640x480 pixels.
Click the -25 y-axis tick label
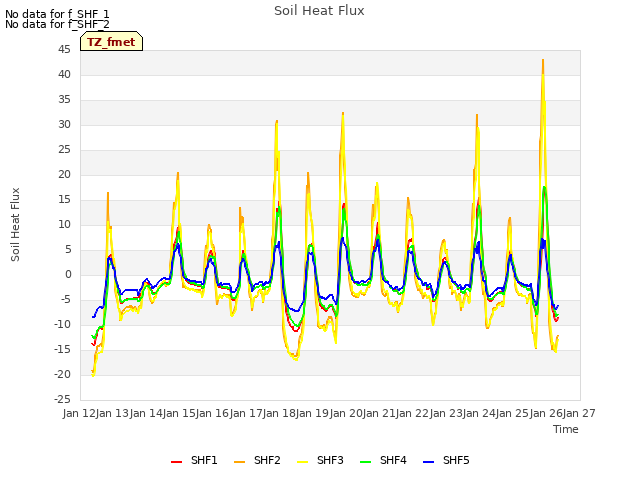(62, 399)
